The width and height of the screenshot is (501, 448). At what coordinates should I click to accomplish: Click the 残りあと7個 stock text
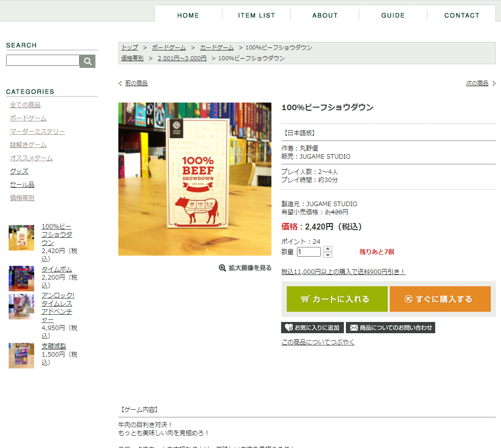click(377, 252)
